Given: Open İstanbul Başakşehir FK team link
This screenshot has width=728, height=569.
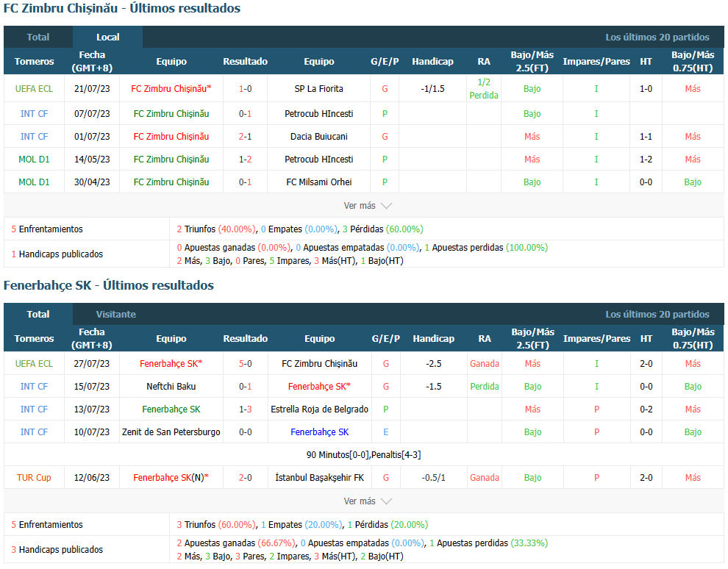Looking at the screenshot, I should pyautogui.click(x=319, y=477).
